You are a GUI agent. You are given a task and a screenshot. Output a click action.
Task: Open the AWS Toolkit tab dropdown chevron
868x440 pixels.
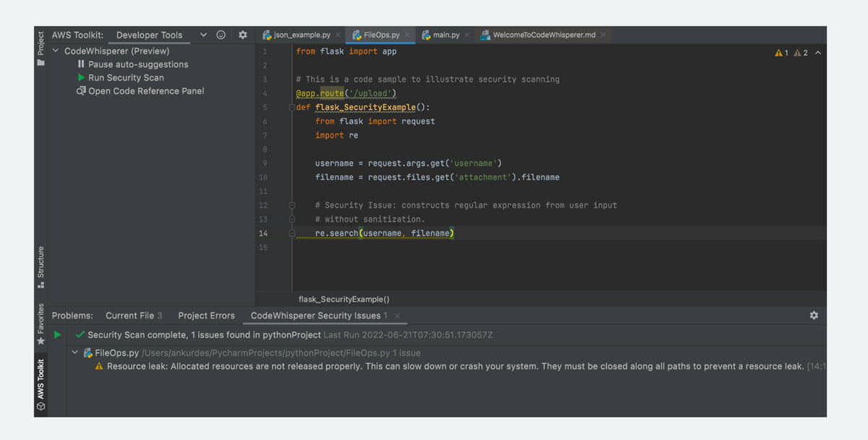(x=203, y=35)
